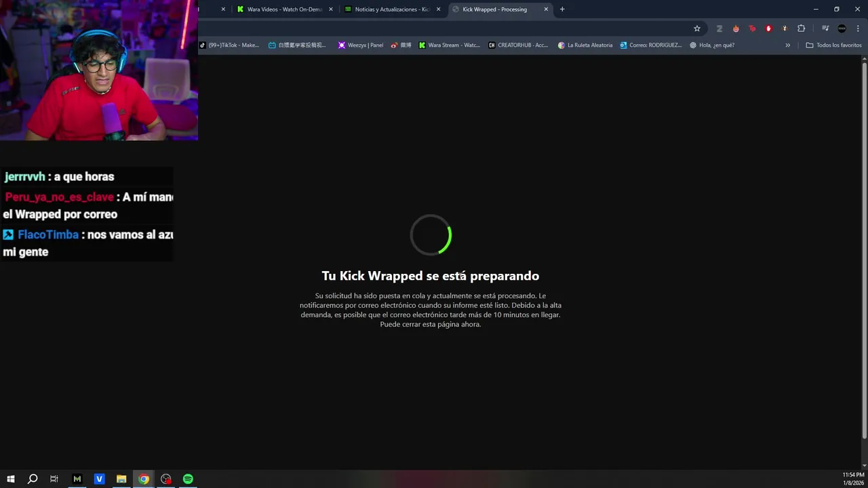Open the Chrome profile avatar

(842, 28)
